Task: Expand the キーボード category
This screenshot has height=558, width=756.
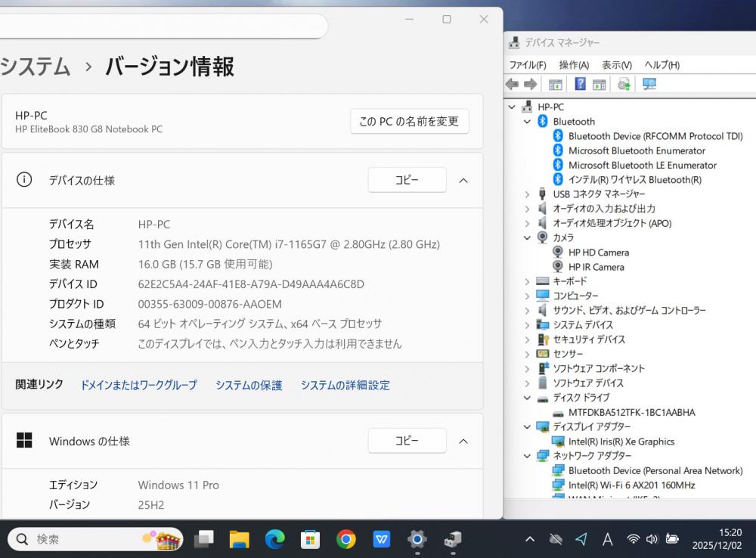Action: (x=527, y=281)
